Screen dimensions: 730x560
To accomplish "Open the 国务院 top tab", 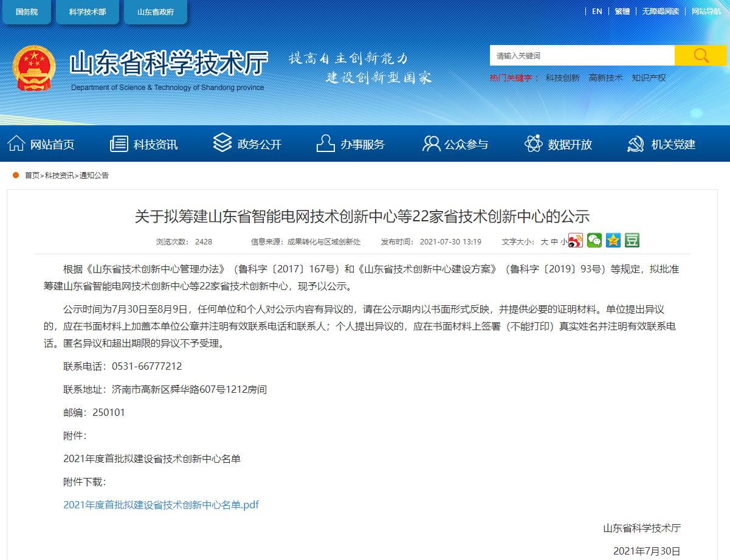I will pos(26,12).
